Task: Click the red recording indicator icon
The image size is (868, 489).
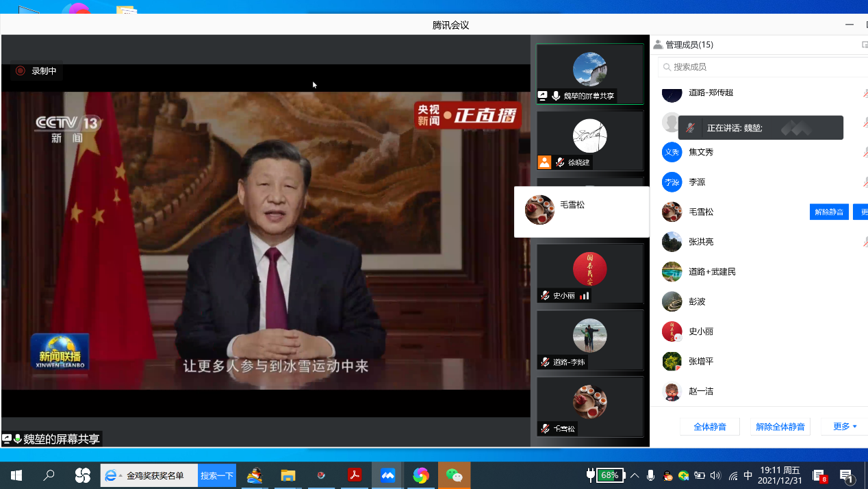Action: pyautogui.click(x=21, y=71)
